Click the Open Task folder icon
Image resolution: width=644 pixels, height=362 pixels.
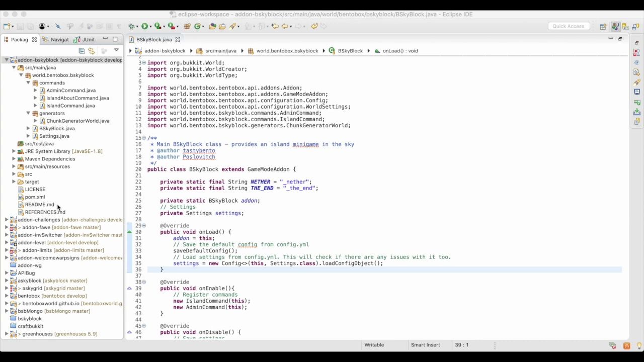coord(222,26)
